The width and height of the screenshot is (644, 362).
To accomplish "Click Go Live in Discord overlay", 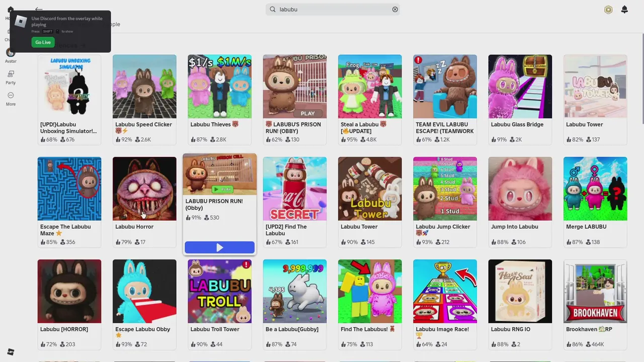I will click(x=43, y=42).
